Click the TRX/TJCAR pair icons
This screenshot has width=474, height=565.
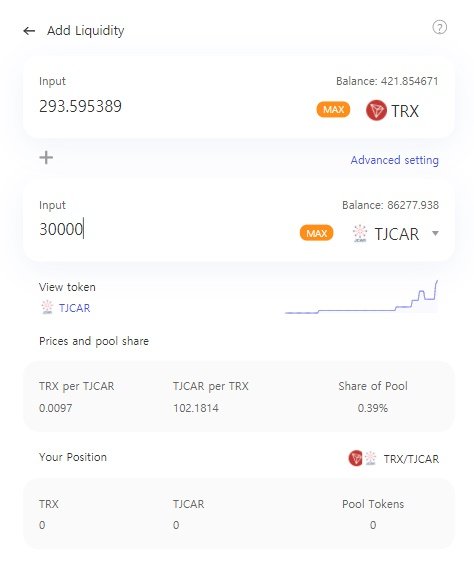point(362,458)
